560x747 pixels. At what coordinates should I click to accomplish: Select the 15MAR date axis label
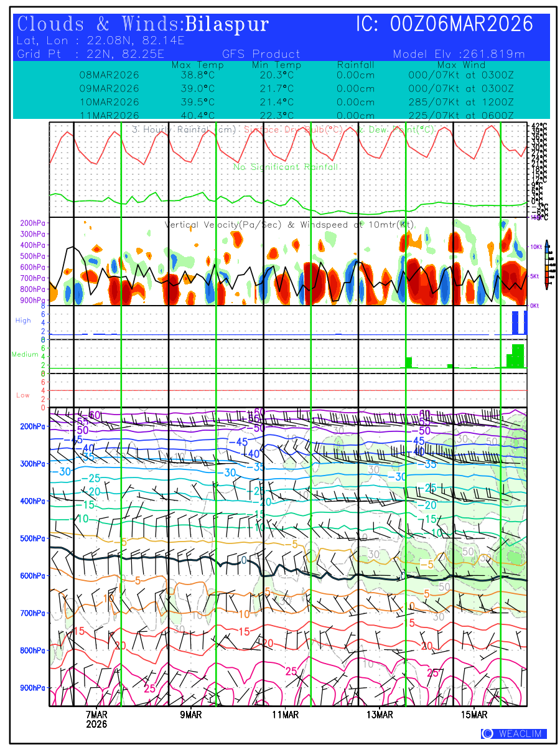(x=475, y=715)
